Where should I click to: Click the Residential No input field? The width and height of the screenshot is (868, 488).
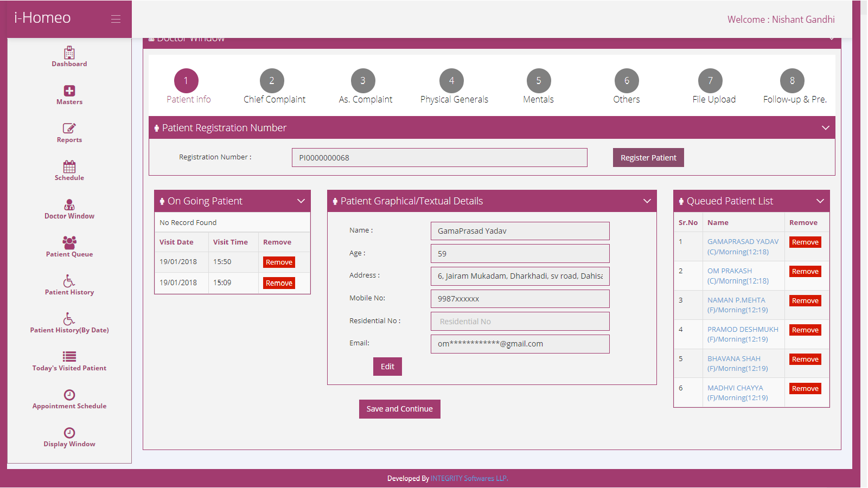[x=520, y=322]
